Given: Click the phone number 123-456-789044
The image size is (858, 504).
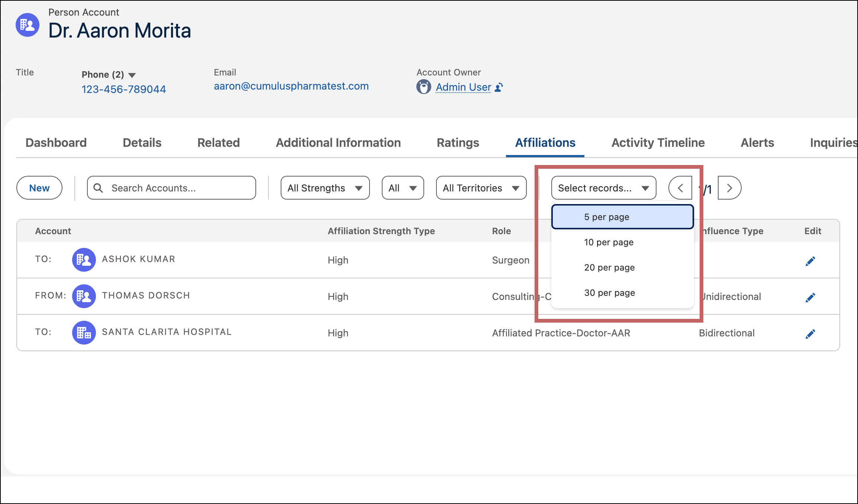Looking at the screenshot, I should (124, 89).
